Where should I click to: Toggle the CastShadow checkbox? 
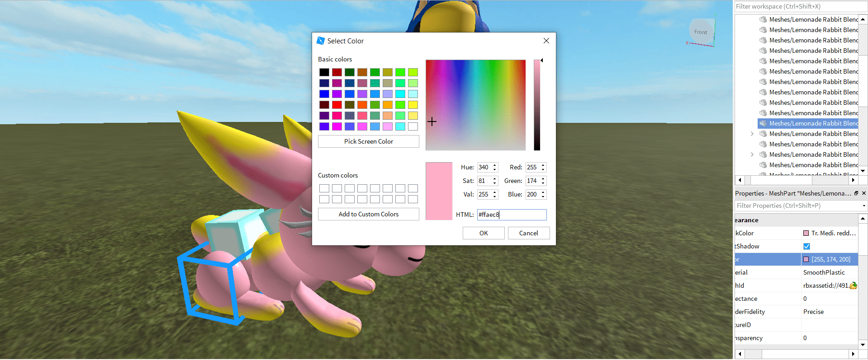click(x=806, y=246)
